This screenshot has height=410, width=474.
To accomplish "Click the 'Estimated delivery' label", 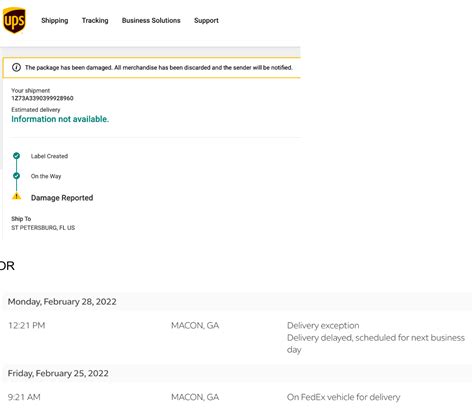I will (36, 110).
